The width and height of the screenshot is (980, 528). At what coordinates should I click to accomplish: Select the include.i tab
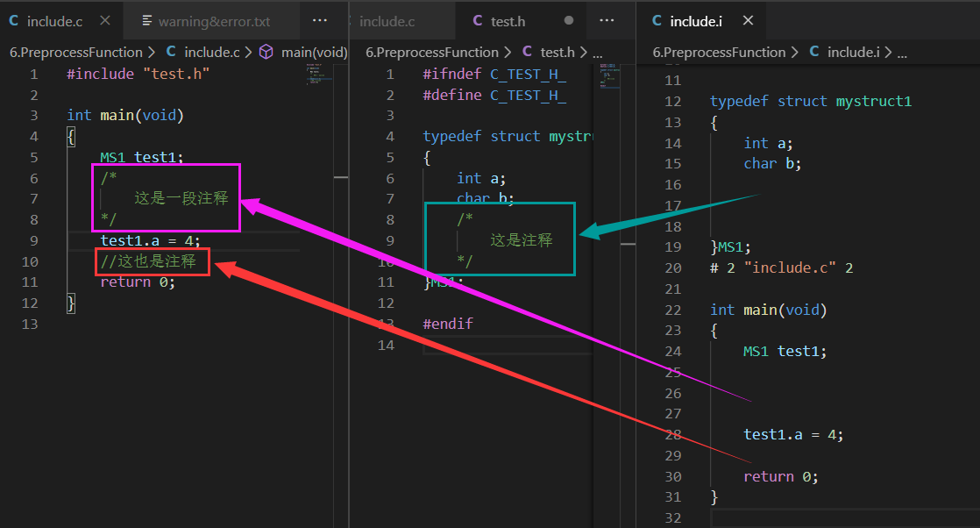[696, 21]
